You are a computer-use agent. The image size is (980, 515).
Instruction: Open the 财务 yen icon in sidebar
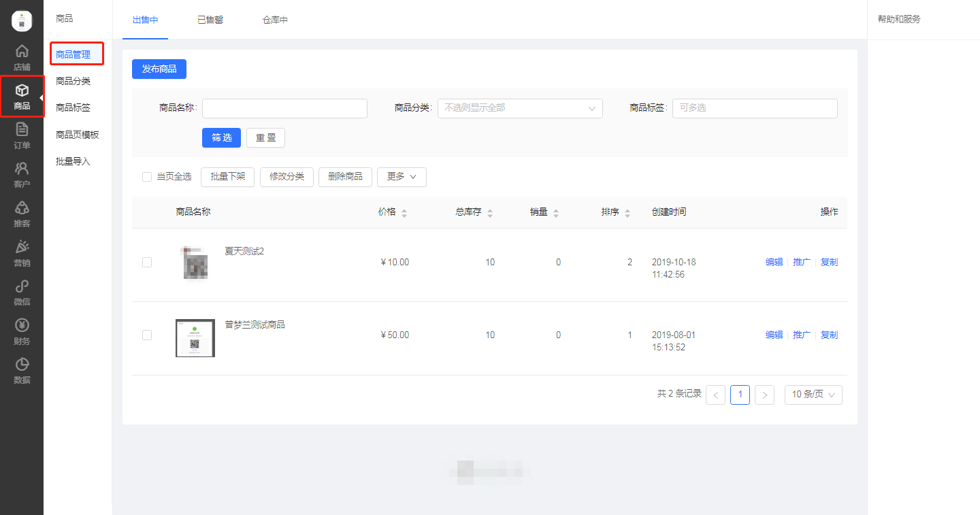tap(22, 326)
